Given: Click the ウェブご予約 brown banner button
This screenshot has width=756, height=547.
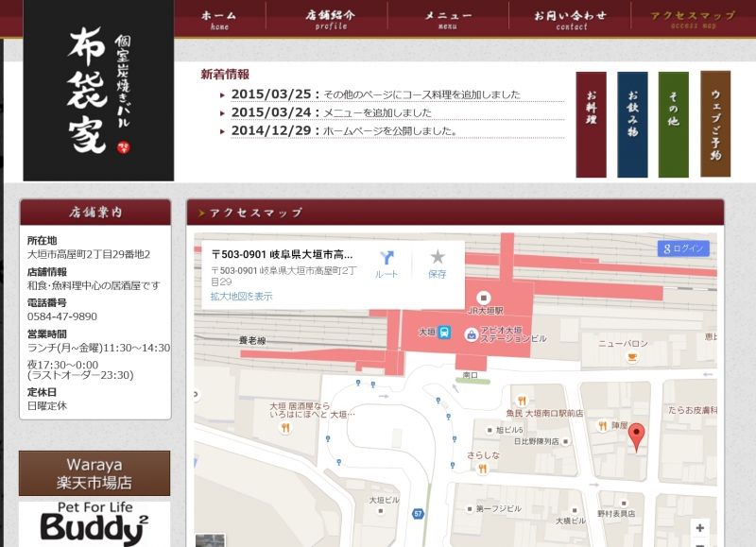Looking at the screenshot, I should pyautogui.click(x=715, y=124).
